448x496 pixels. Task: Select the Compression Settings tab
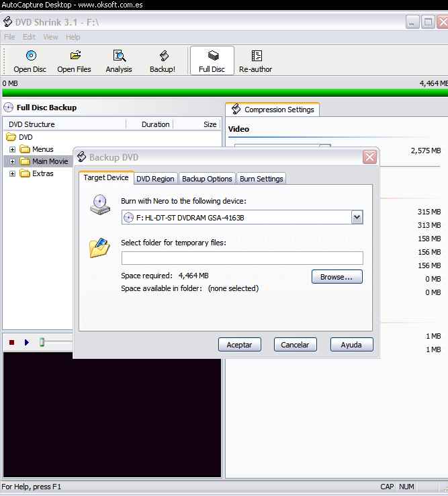coord(273,110)
